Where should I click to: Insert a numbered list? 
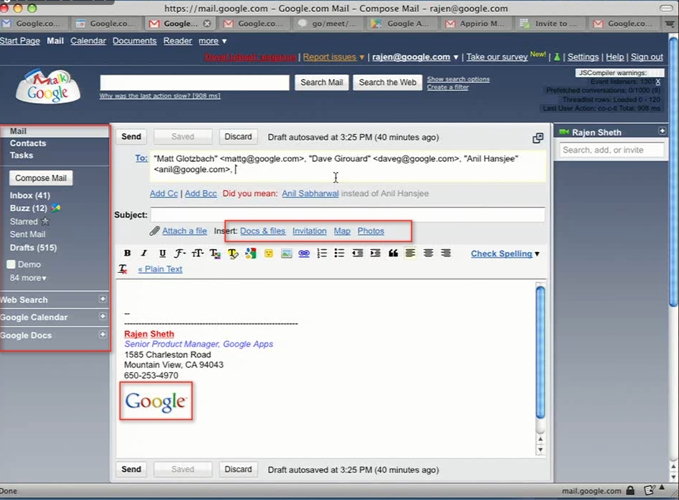point(321,254)
